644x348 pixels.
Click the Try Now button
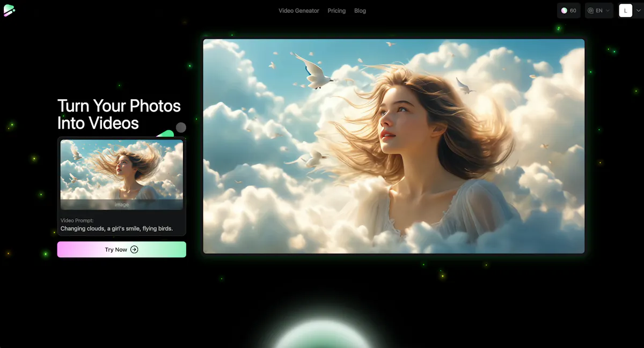click(x=122, y=249)
